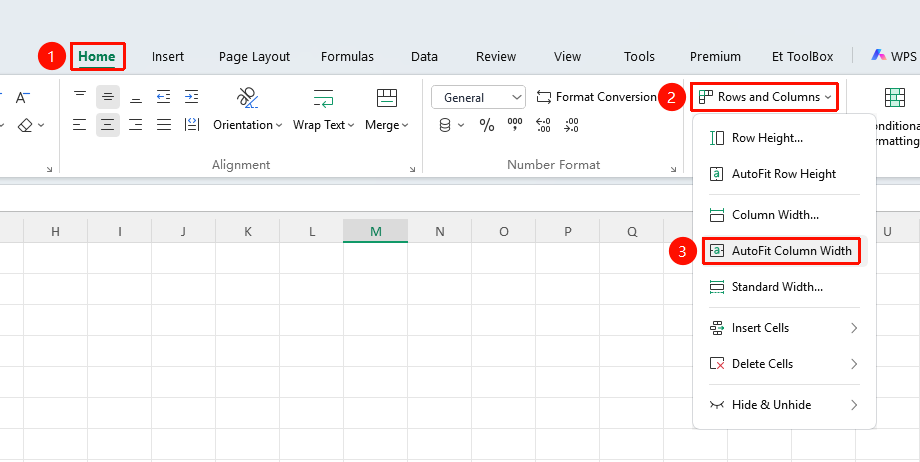Expand the Hide & Unhide submenu
The width and height of the screenshot is (920, 462).
click(784, 404)
